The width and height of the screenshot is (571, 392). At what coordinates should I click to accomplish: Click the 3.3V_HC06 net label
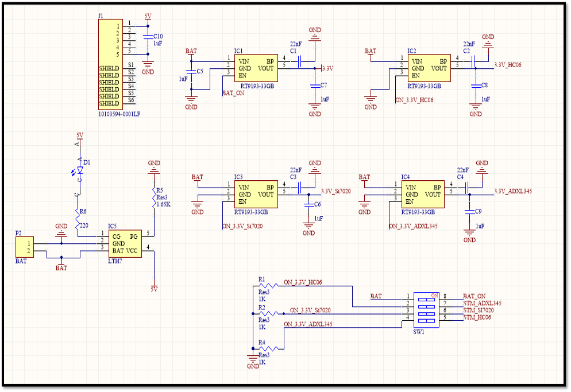click(x=508, y=65)
